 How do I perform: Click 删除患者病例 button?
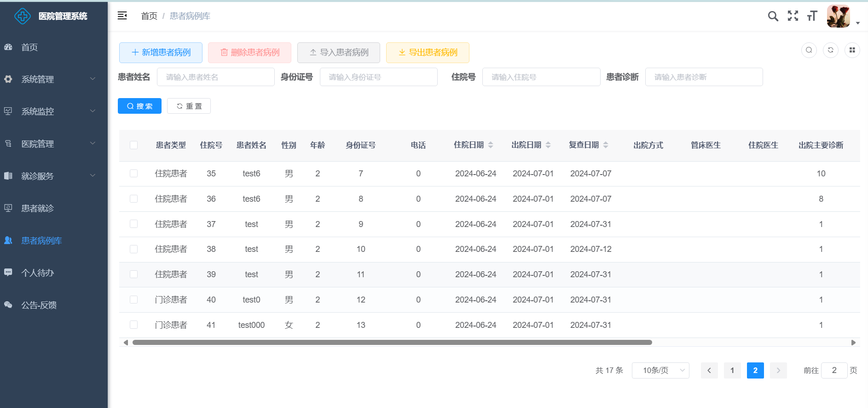pyautogui.click(x=249, y=52)
